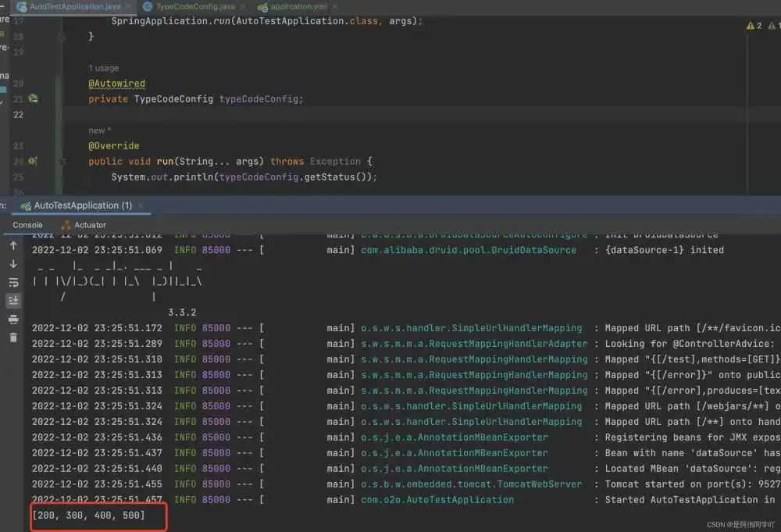Toggle scroll to end of console output

click(13, 300)
